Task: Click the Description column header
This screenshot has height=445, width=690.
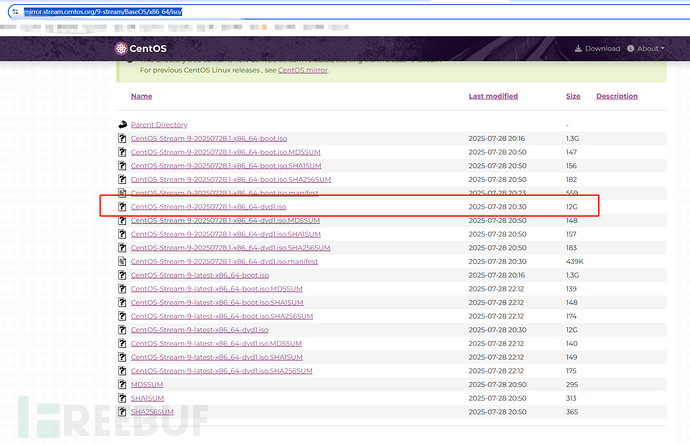Action: click(616, 96)
